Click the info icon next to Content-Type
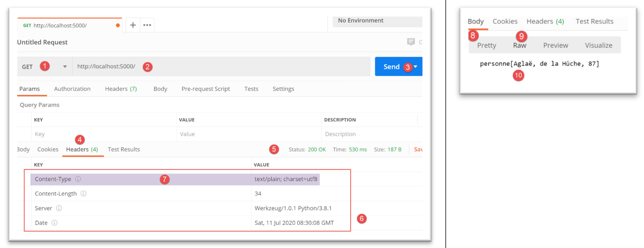 click(78, 179)
